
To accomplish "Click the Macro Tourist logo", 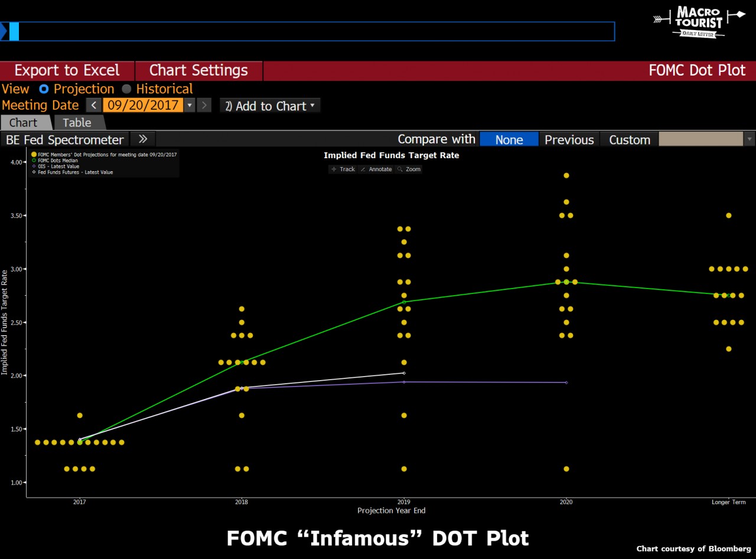I will point(699,22).
